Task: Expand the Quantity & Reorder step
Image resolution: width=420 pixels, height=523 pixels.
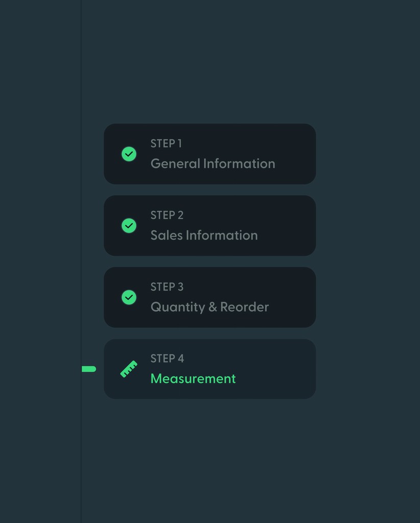Action: (209, 297)
